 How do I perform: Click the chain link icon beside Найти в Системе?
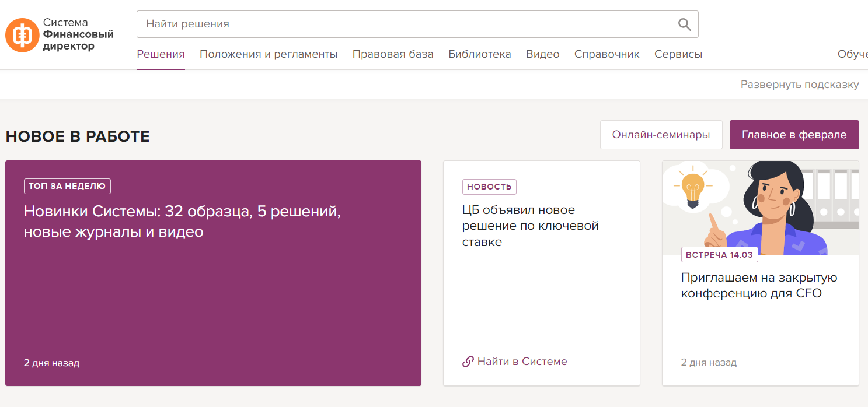pos(468,362)
